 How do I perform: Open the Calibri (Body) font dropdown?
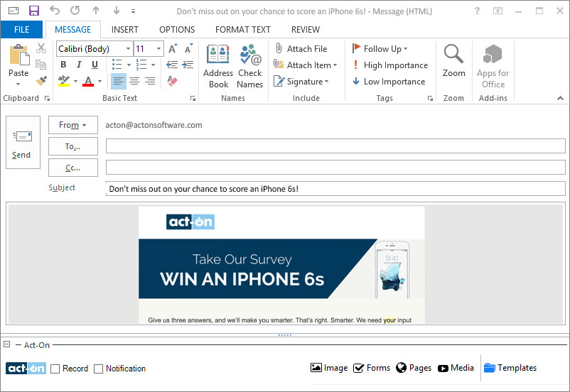(128, 49)
